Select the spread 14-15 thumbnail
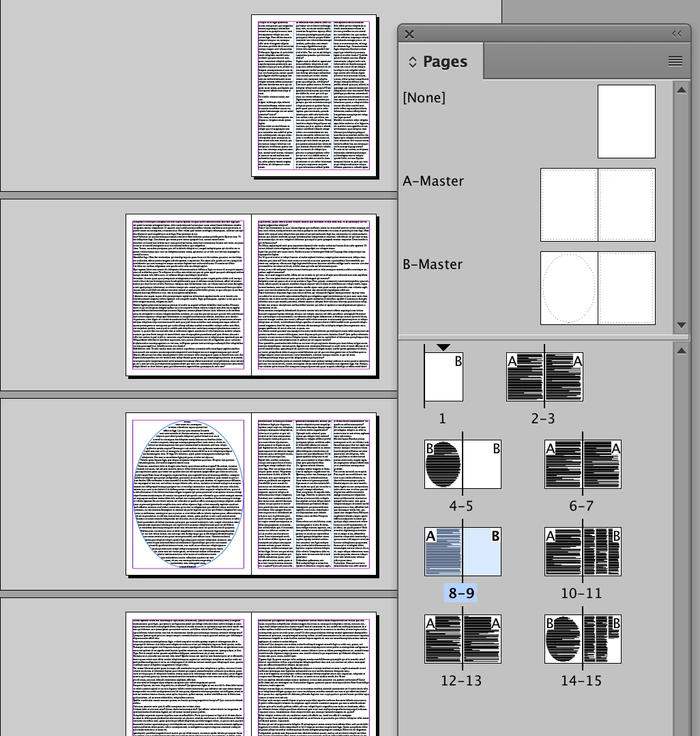Screen dimensions: 700x736 583,639
